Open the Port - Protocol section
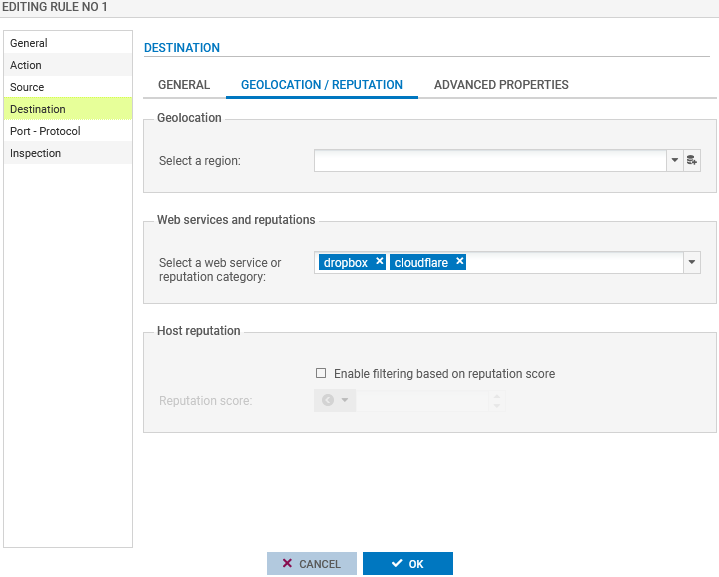 tap(45, 131)
